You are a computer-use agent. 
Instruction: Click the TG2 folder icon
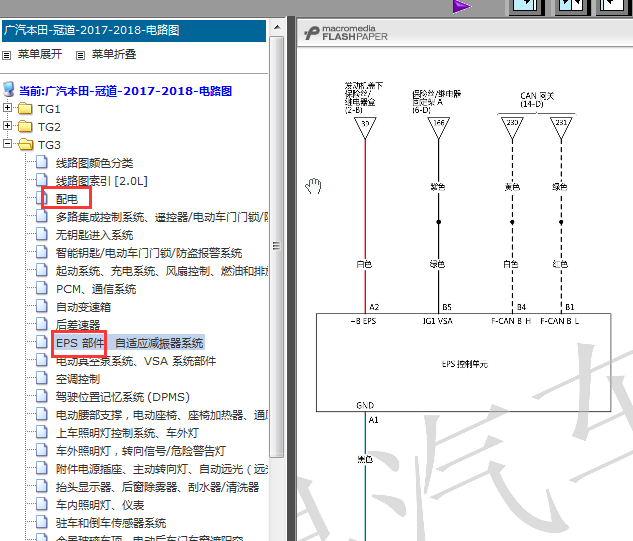(x=25, y=126)
